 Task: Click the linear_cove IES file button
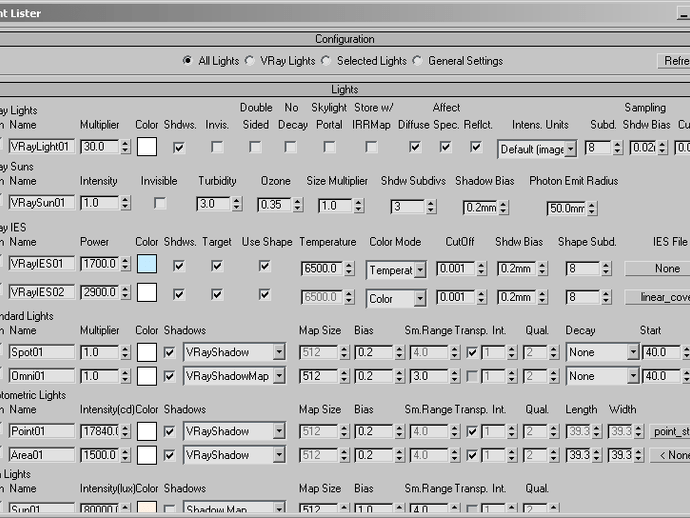(657, 298)
